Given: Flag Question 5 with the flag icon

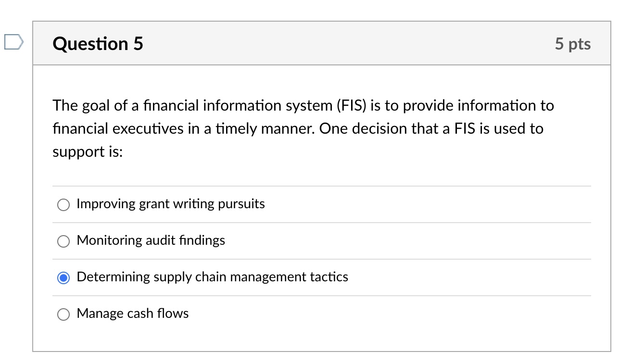Looking at the screenshot, I should pyautogui.click(x=13, y=42).
